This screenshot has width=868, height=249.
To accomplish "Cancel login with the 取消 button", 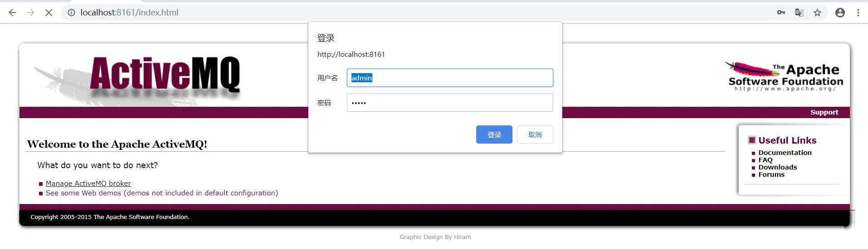I will tap(535, 134).
